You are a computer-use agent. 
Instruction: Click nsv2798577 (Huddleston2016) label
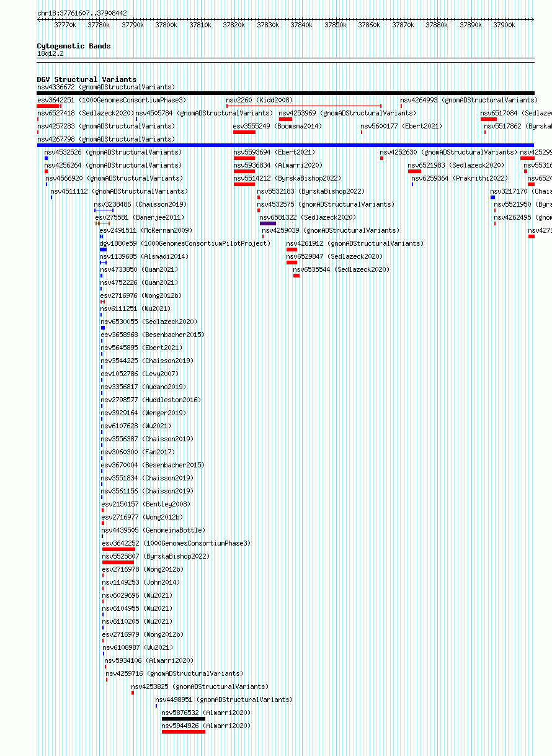(x=151, y=400)
